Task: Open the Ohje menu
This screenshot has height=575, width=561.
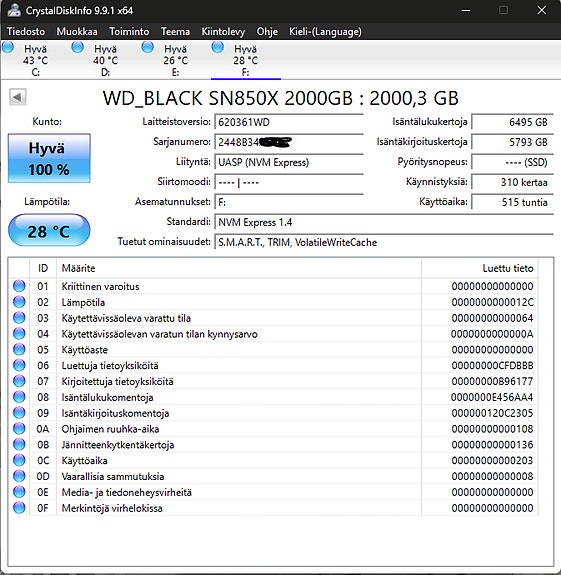Action: pos(267,32)
